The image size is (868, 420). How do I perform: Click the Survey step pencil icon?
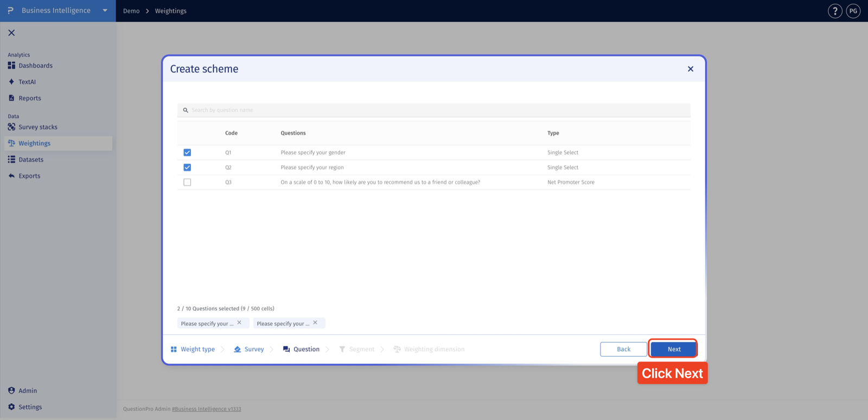(x=237, y=349)
